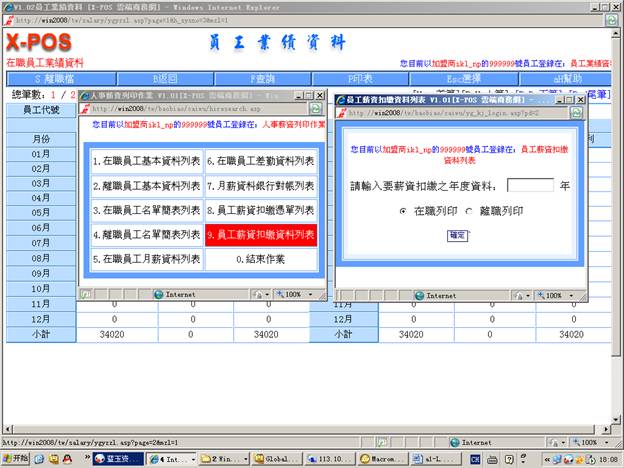Click the Global taskbar window button

click(274, 458)
